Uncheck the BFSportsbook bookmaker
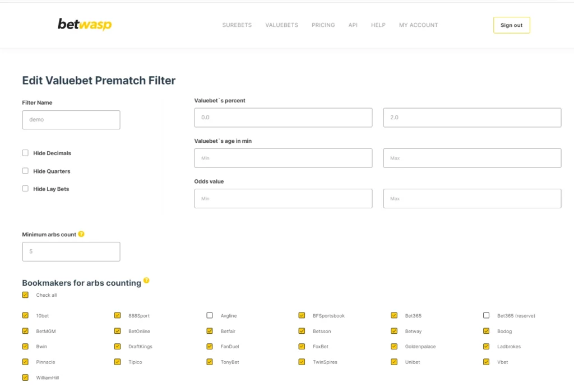This screenshot has width=574, height=392. click(x=302, y=315)
